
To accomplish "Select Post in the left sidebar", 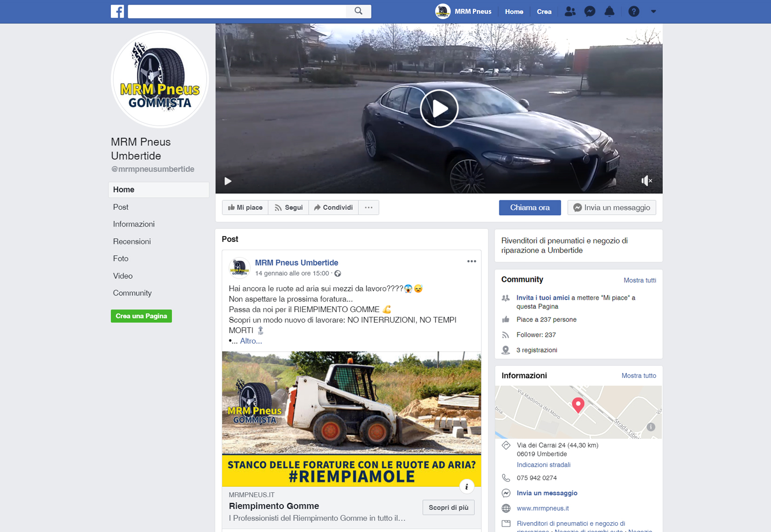I will [121, 207].
